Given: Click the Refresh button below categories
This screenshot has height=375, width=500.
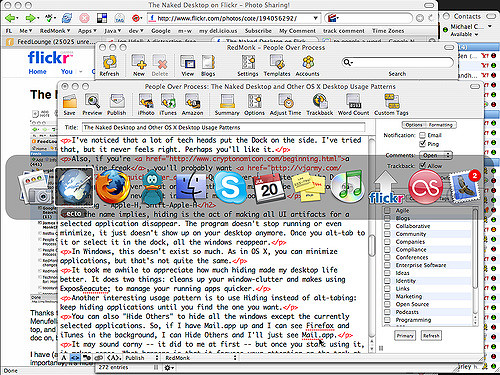Looking at the screenshot, I should (431, 335).
